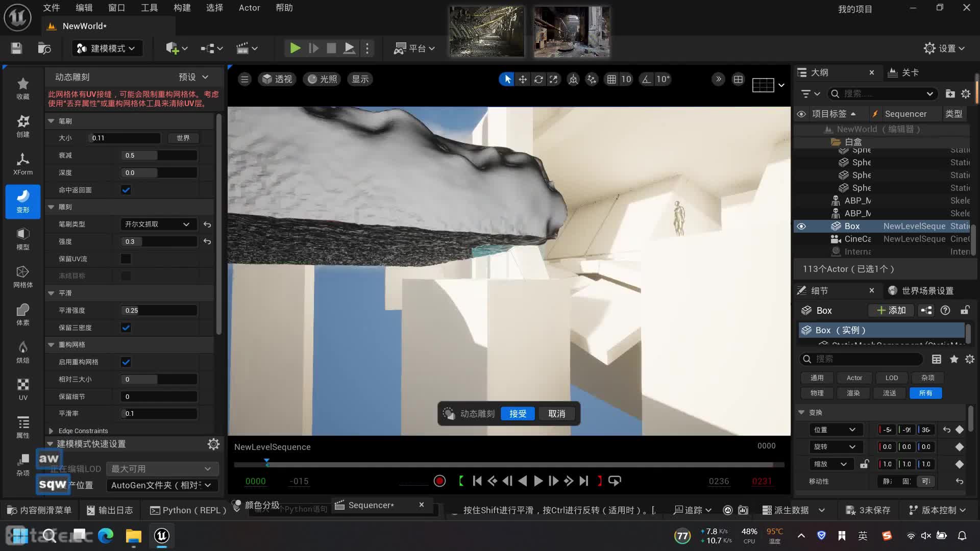Open the 创建 create tool category
980x551 pixels.
click(x=23, y=126)
